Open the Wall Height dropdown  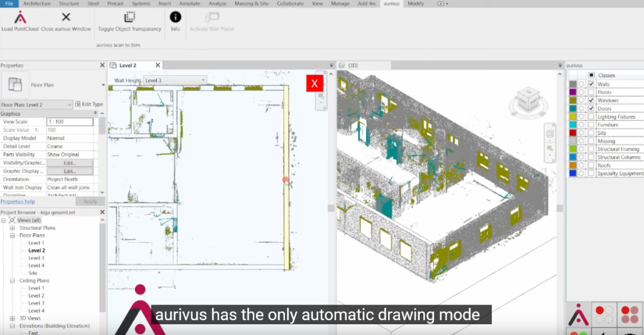pyautogui.click(x=175, y=80)
